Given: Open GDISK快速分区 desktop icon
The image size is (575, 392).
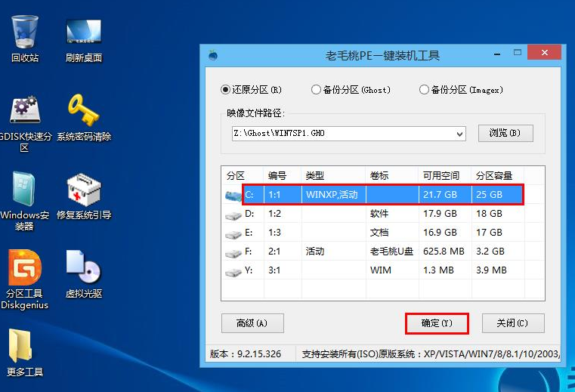Looking at the screenshot, I should pos(25,123).
